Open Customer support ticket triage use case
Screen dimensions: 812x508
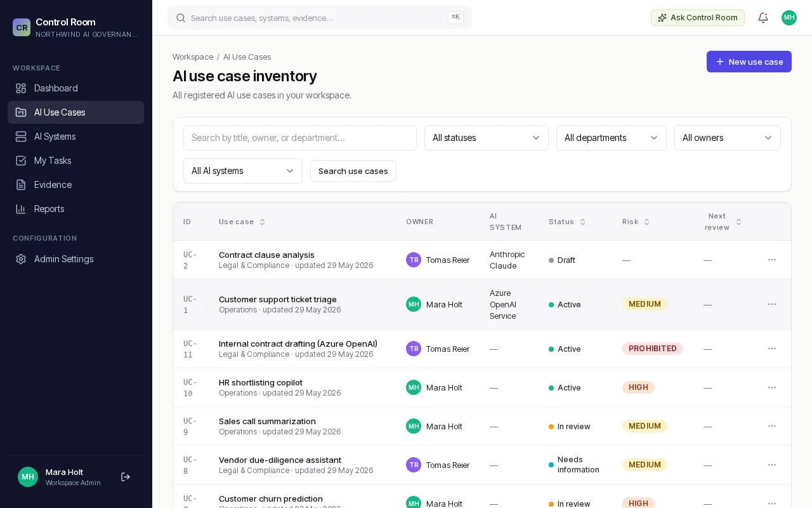(x=278, y=299)
